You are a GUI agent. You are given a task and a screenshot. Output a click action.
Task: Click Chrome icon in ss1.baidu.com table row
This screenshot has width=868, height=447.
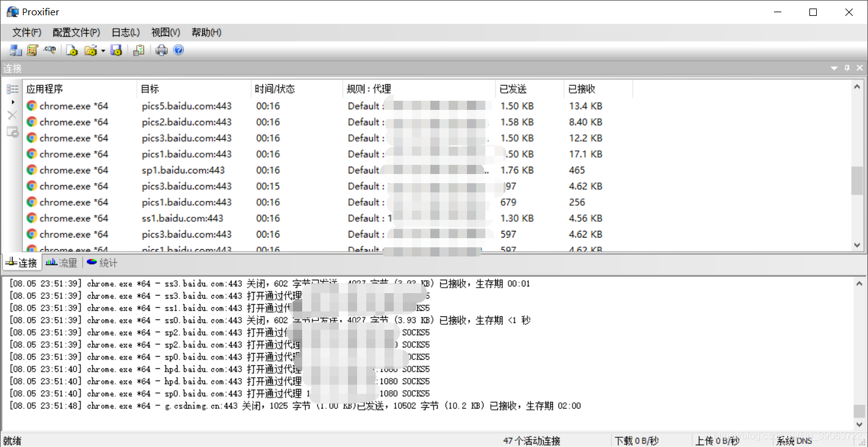coord(32,218)
